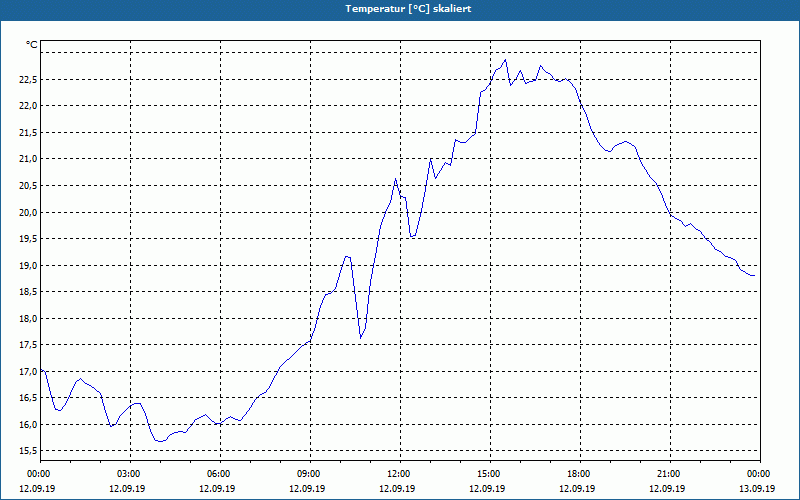Image resolution: width=800 pixels, height=500 pixels.
Task: Click the x-axis time label '09:00'
Action: (308, 474)
